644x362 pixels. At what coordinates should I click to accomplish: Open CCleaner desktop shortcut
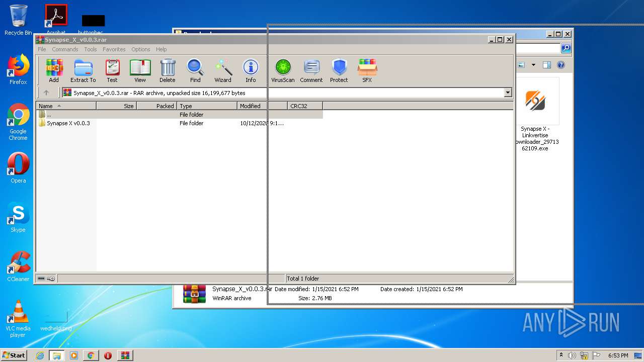coord(18,266)
